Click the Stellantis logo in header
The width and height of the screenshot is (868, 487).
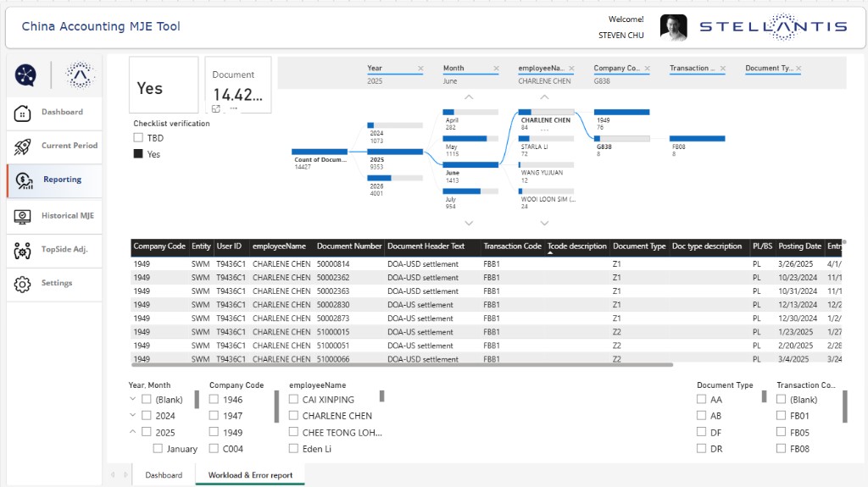773,26
